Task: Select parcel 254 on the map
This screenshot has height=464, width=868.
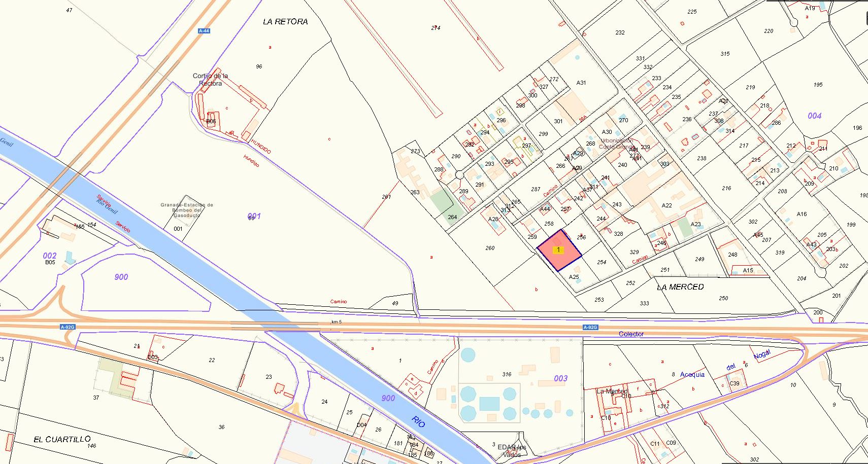Action: [x=602, y=262]
